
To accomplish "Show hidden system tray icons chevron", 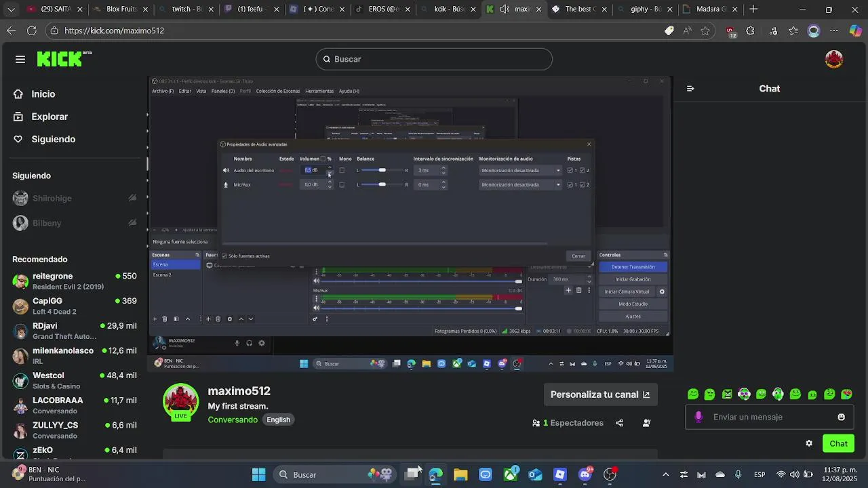I will (x=665, y=474).
